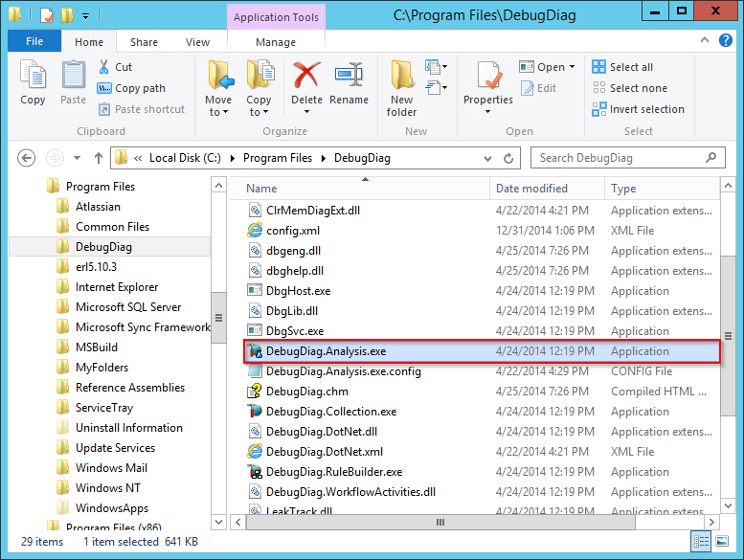Viewport: 744px width, 560px height.
Task: Customize Quick Access Toolbar dropdown
Action: tap(86, 16)
